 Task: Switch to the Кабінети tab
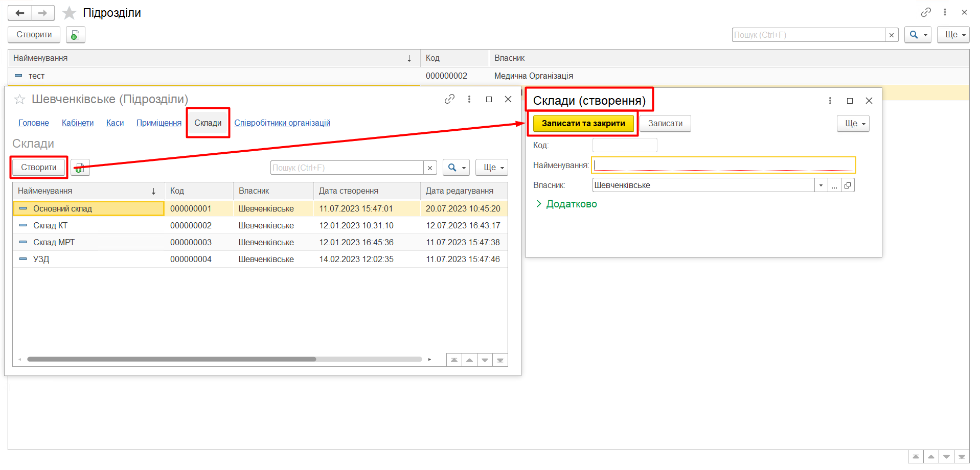[78, 123]
